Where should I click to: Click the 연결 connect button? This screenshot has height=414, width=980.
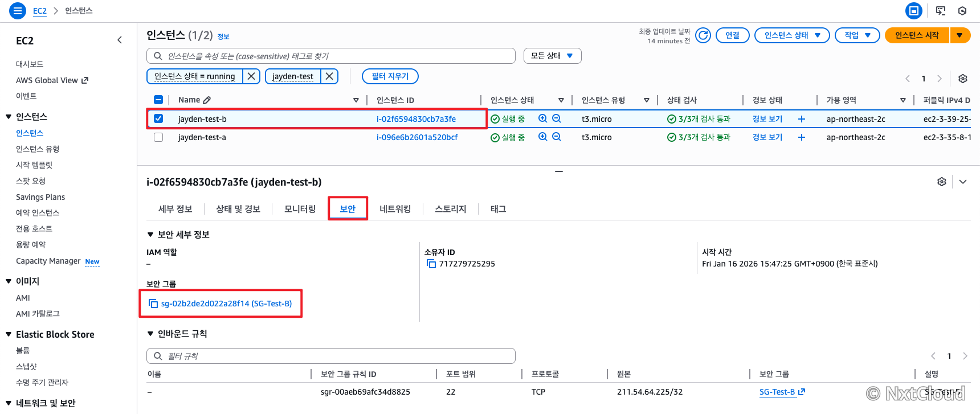coord(733,35)
